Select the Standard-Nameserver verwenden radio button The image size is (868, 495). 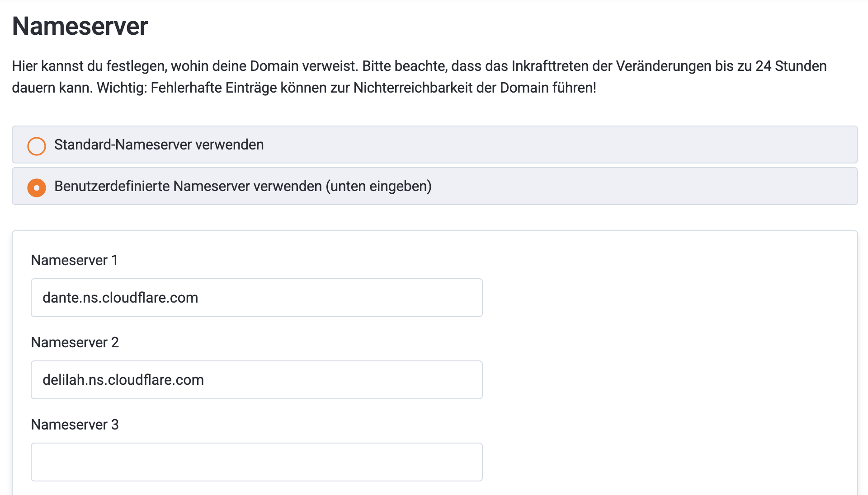[37, 146]
